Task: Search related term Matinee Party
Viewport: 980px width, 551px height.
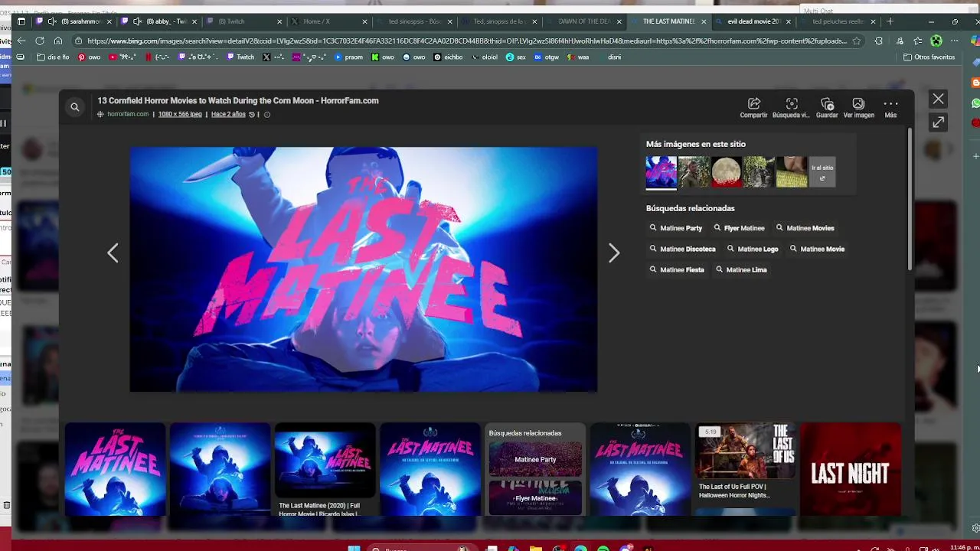Action: click(675, 228)
